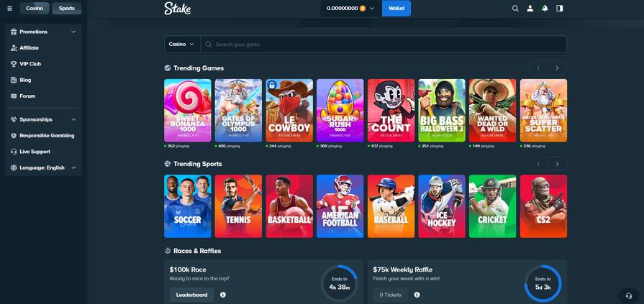Viewport: 644px width, 304px height.
Task: Open the user profile icon
Action: pyautogui.click(x=530, y=8)
